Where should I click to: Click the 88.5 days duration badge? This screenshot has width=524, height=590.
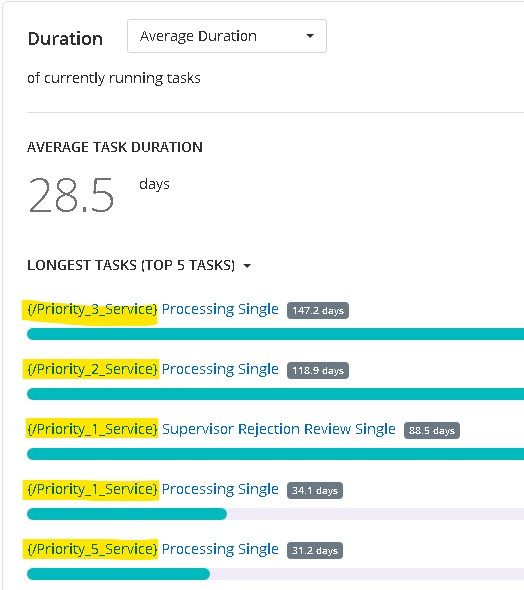click(432, 430)
